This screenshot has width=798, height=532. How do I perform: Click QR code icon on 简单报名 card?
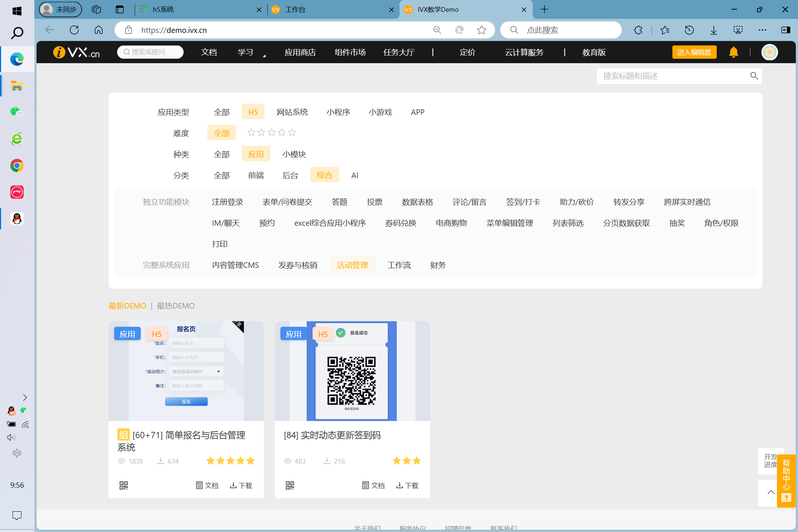tap(124, 485)
